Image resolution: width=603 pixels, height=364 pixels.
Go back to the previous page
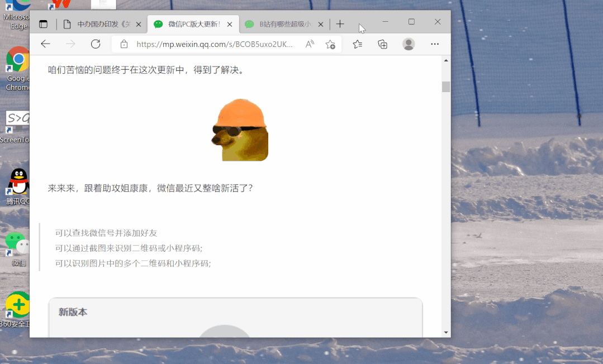[45, 44]
